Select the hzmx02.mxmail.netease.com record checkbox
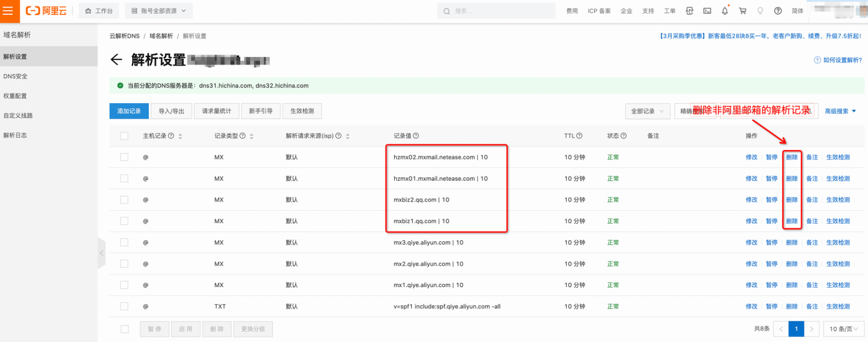Viewport: 868px width, 342px height. [x=124, y=157]
